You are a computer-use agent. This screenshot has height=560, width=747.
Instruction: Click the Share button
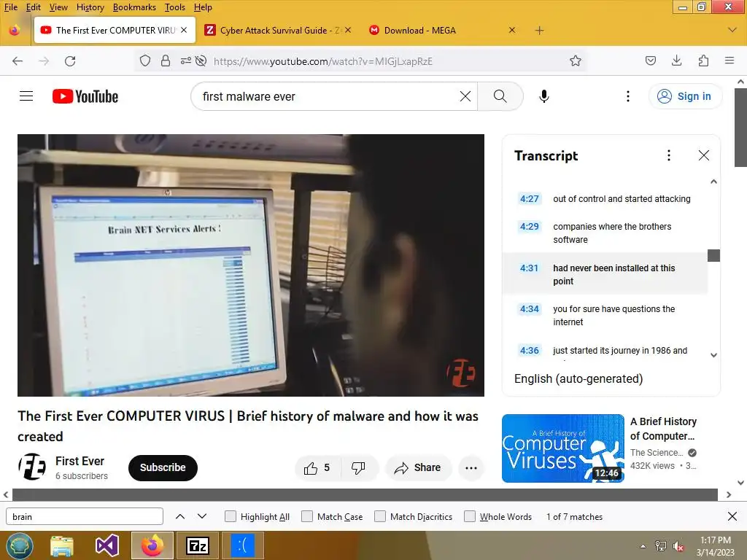418,468
